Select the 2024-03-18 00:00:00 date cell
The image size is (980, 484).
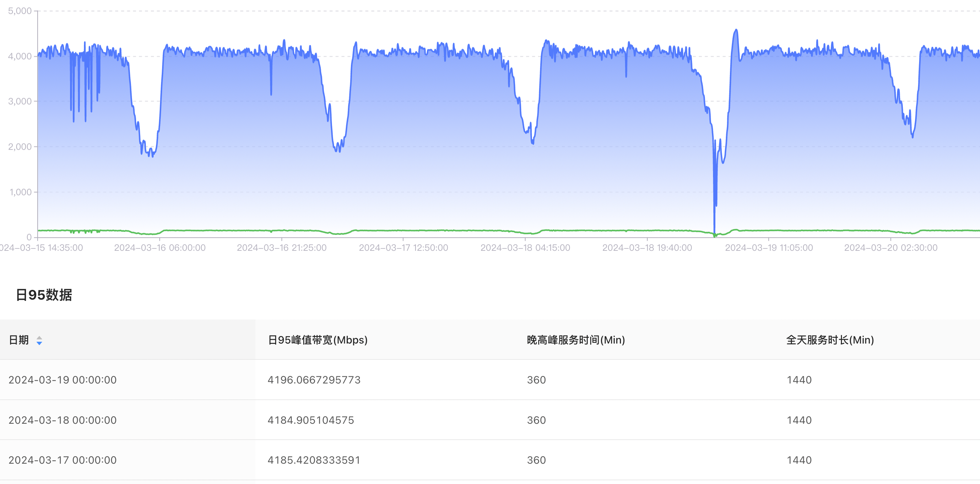62,420
